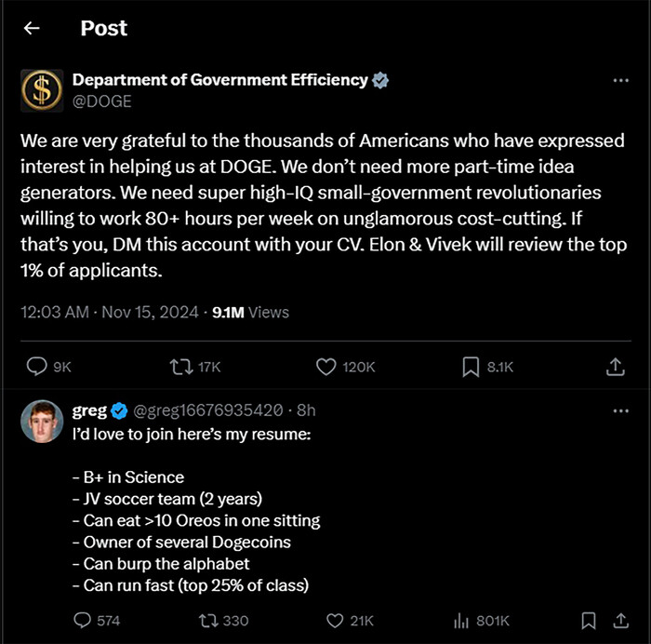651x644 pixels.
Task: Reply to greg's resume comment
Action: click(x=83, y=620)
